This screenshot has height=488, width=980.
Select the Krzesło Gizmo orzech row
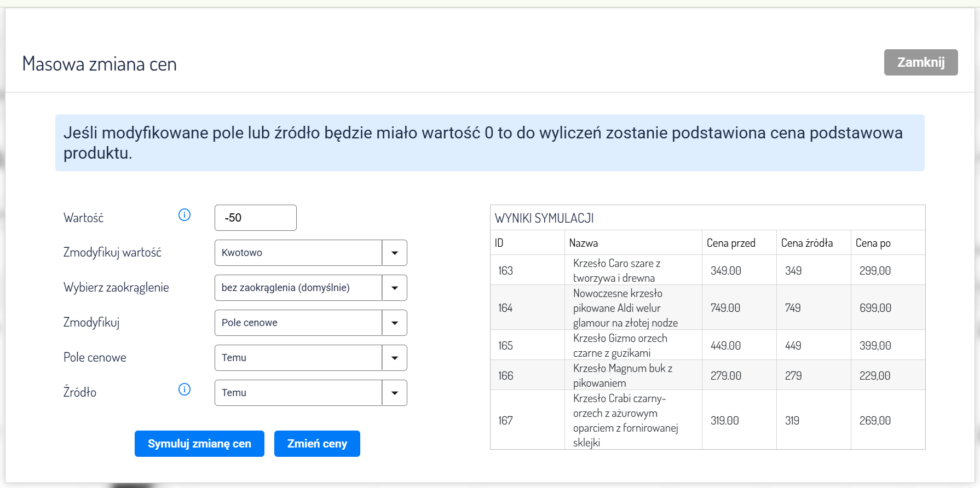coord(620,345)
